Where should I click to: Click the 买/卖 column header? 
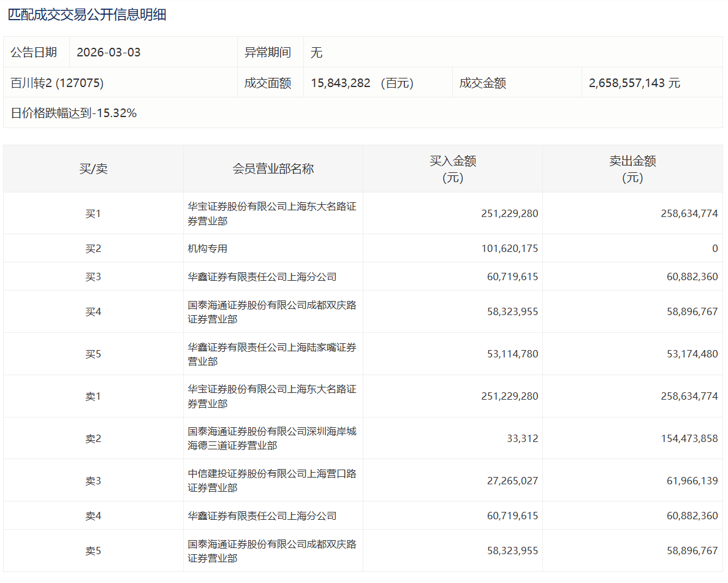pos(93,169)
